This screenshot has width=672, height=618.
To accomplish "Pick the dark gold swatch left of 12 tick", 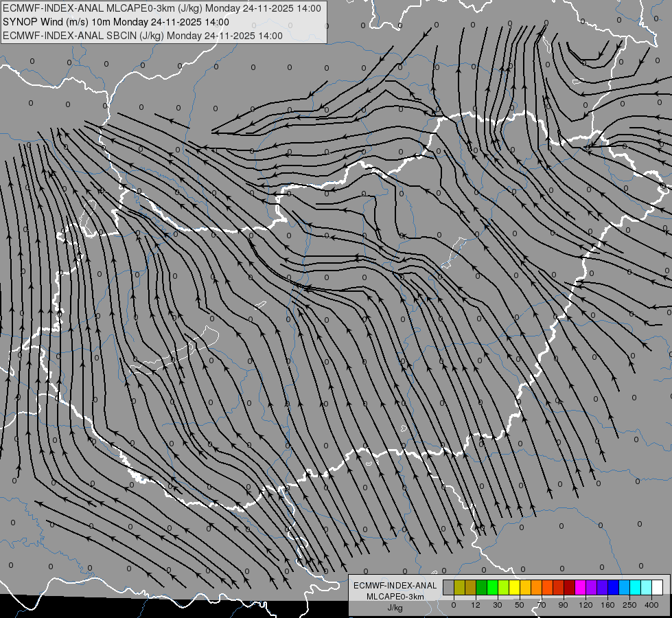I will (471, 588).
